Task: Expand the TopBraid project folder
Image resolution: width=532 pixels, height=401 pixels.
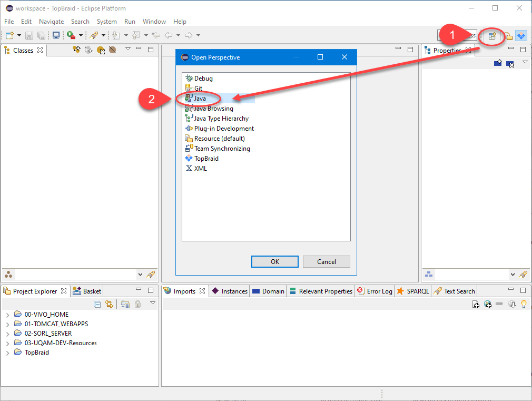Action: (7, 353)
